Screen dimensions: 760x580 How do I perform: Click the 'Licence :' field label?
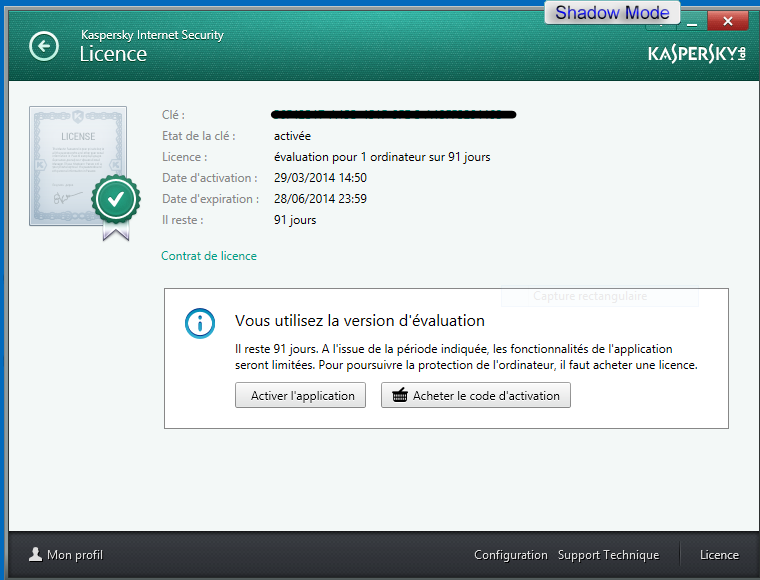point(184,157)
